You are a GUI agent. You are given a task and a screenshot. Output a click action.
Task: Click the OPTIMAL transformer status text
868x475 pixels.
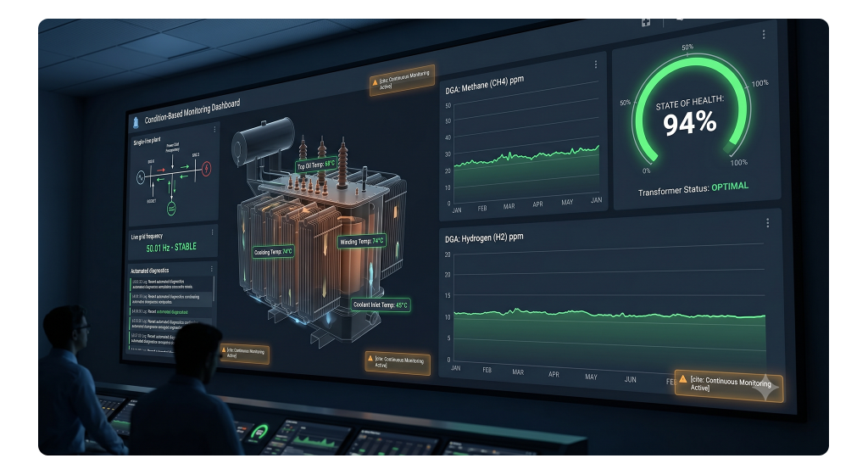(730, 187)
